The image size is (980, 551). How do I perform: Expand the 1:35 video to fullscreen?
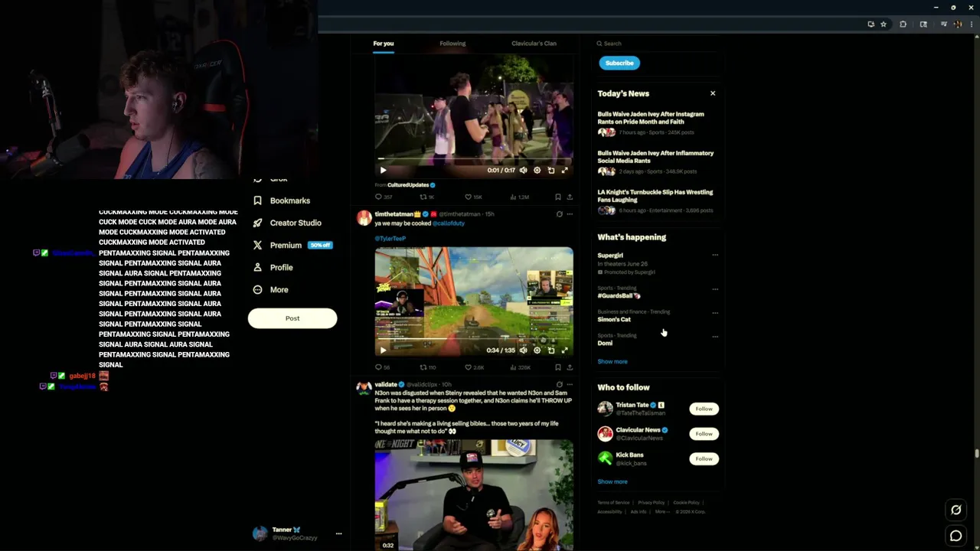point(564,350)
